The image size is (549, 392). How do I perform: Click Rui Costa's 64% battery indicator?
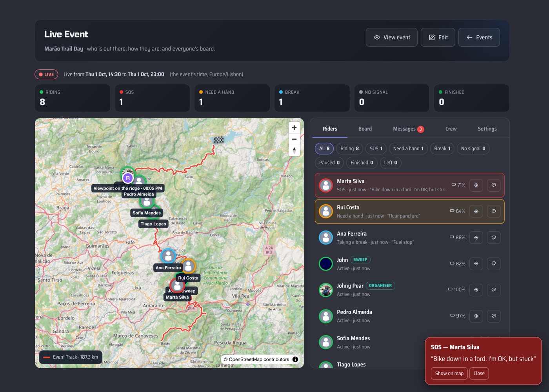pyautogui.click(x=458, y=211)
